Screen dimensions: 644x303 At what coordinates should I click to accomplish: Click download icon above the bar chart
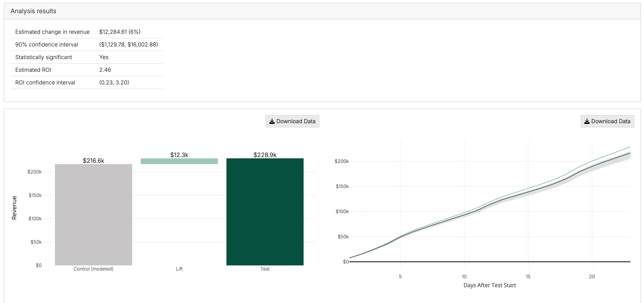pyautogui.click(x=272, y=121)
